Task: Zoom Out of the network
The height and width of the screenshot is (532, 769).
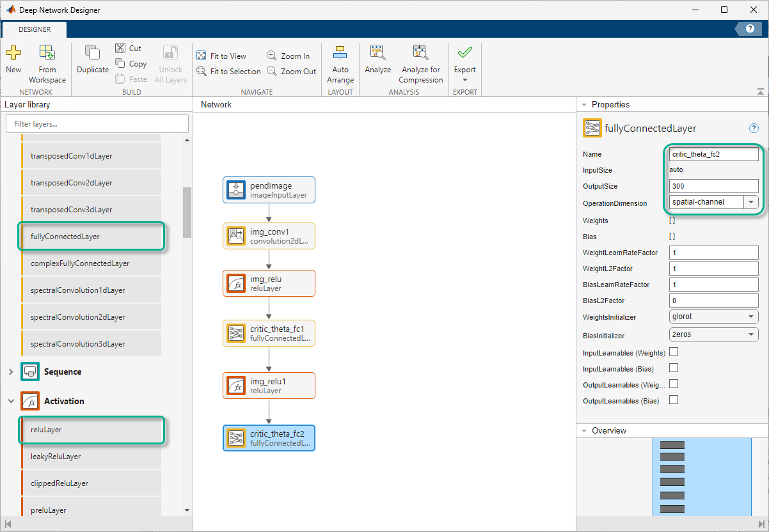Action: [291, 71]
